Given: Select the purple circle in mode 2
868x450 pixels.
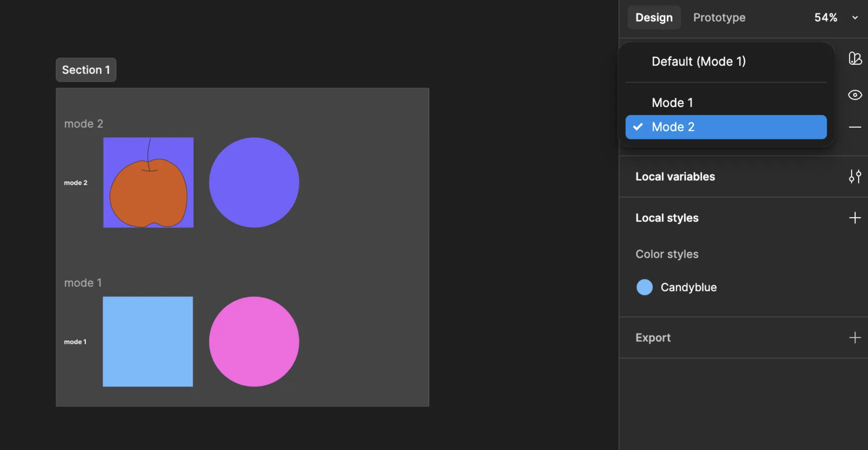Looking at the screenshot, I should point(254,182).
